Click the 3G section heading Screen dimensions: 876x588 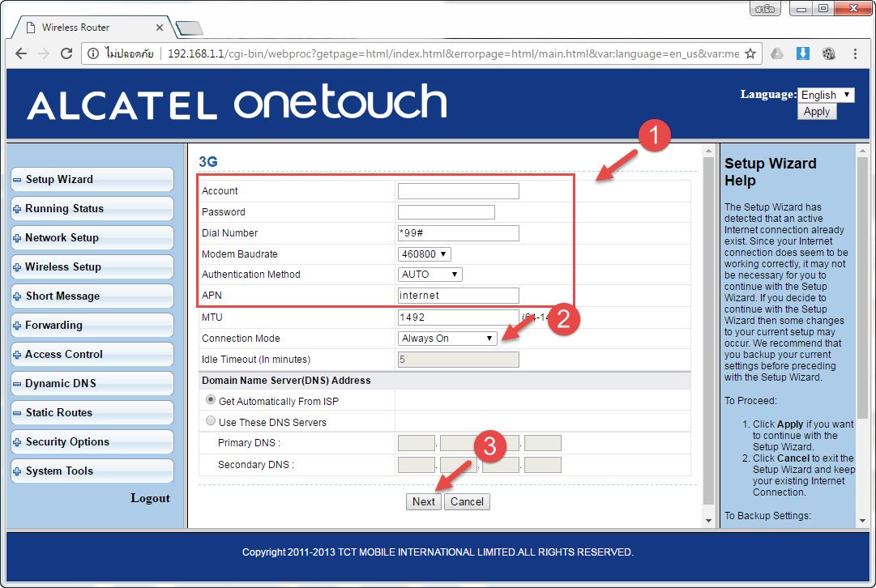[x=207, y=162]
